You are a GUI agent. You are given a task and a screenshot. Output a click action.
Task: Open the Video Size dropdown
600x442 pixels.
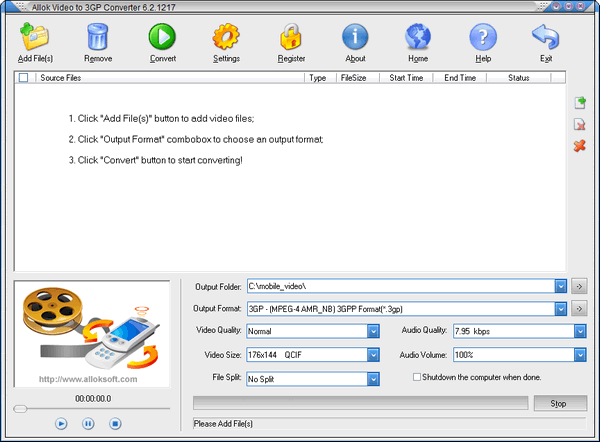(373, 355)
